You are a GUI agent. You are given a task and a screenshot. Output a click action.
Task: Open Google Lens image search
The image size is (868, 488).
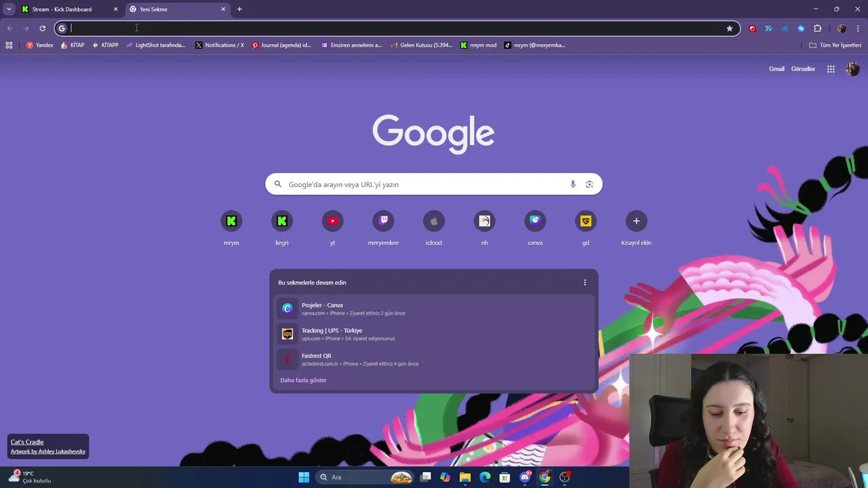coord(589,184)
